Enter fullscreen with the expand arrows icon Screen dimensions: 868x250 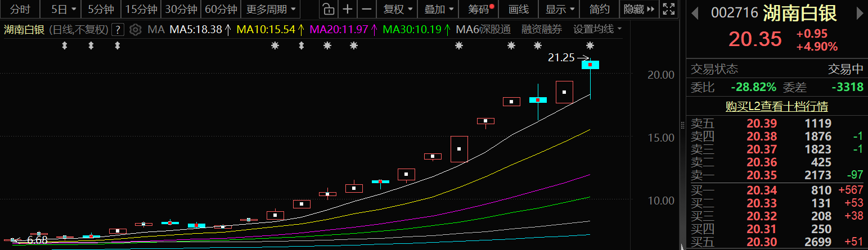click(668, 9)
